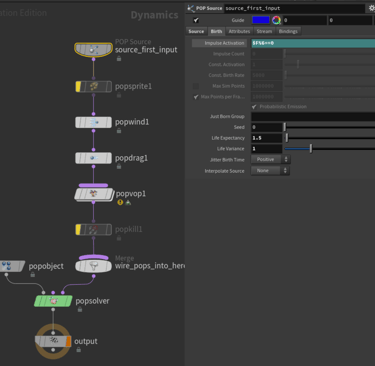The image size is (375, 366).
Task: Open the parameter panel gear menu
Action: pyautogui.click(x=371, y=8)
